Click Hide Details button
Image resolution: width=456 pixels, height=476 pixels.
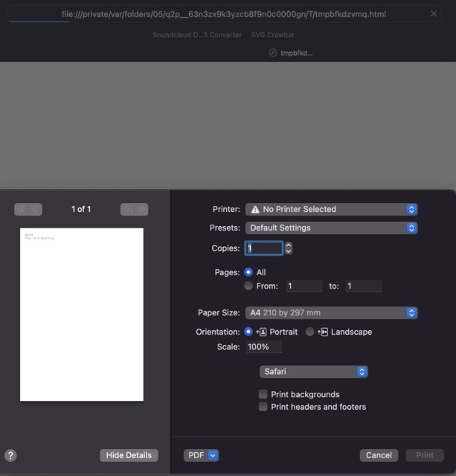(129, 455)
